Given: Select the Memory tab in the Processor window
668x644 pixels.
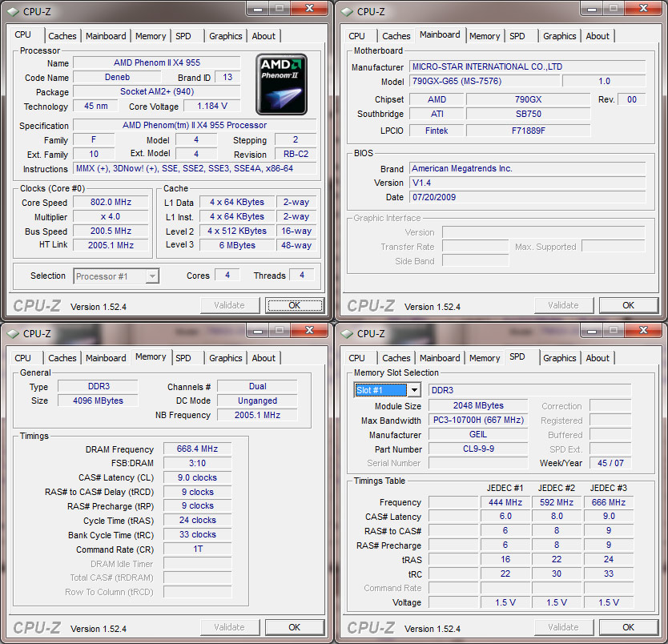Looking at the screenshot, I should click(151, 36).
